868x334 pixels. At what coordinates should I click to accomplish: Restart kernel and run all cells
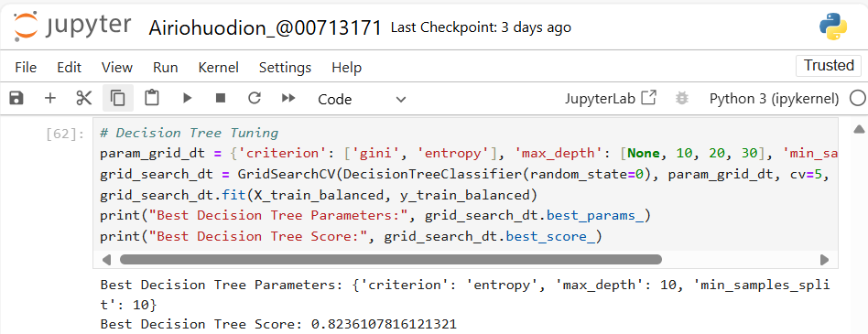(x=288, y=99)
